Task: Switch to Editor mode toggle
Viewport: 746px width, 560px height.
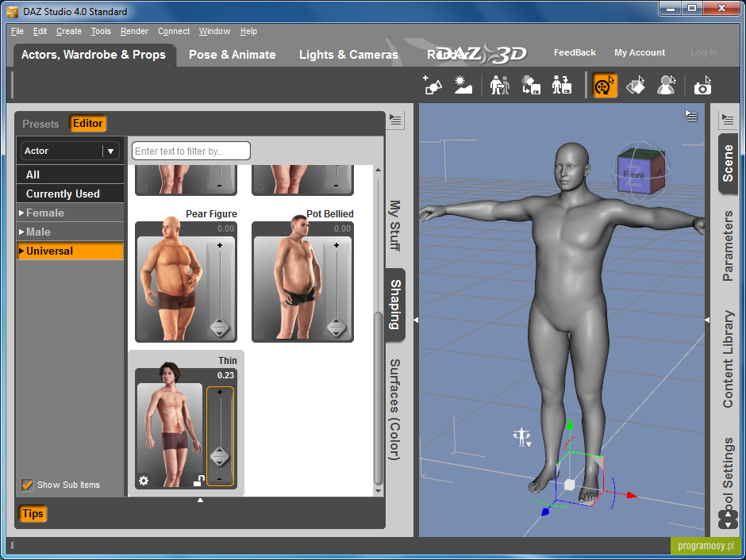Action: (x=87, y=124)
